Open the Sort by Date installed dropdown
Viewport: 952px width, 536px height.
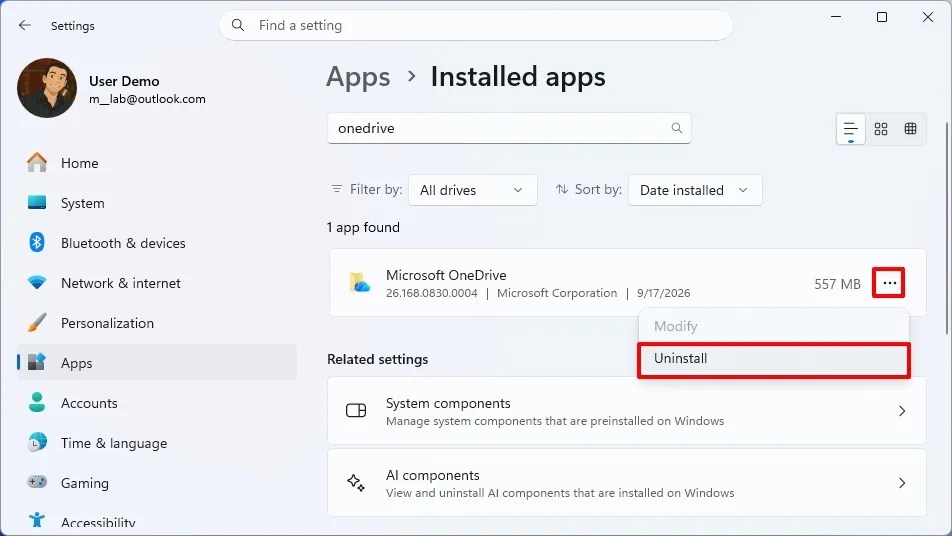(x=695, y=190)
